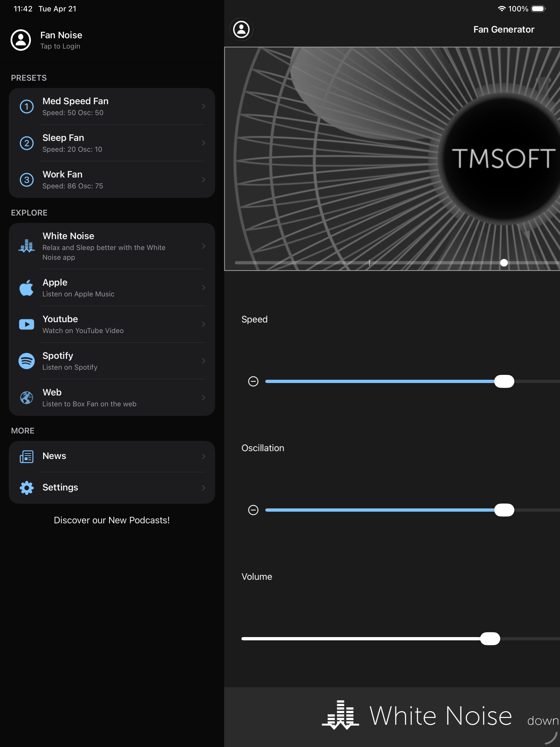Tap the PRESETS section header
Viewport: 560px width, 747px height.
click(x=29, y=78)
